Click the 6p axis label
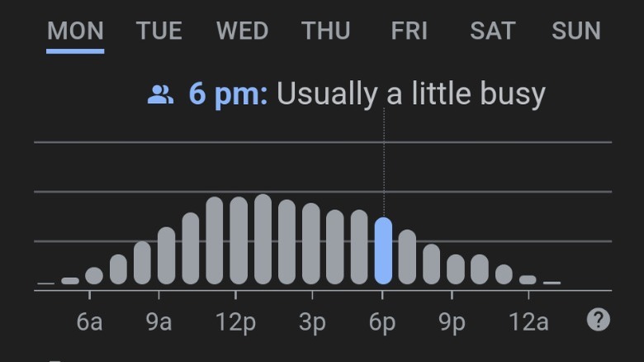Screen dimensions: 644x362 point(382,321)
